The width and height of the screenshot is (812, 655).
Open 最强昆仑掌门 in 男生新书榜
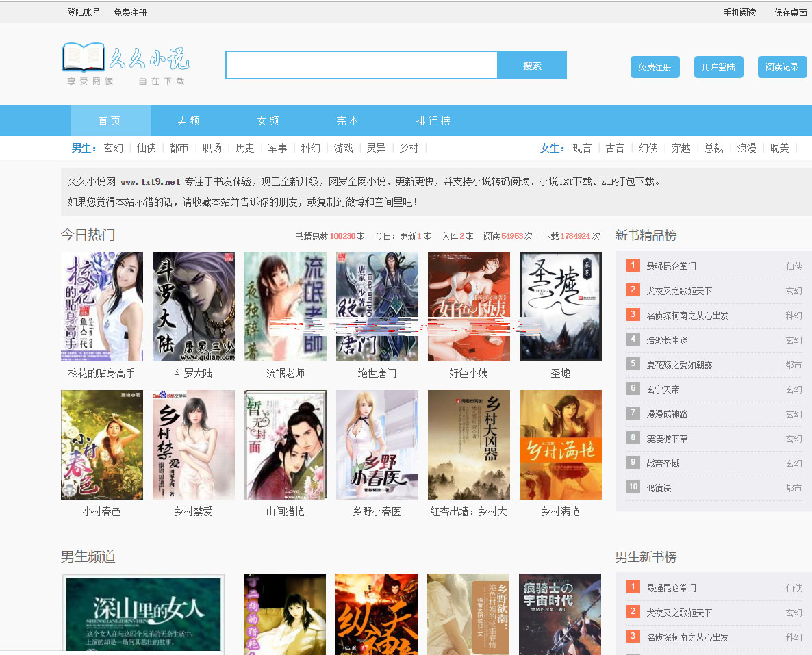(671, 588)
